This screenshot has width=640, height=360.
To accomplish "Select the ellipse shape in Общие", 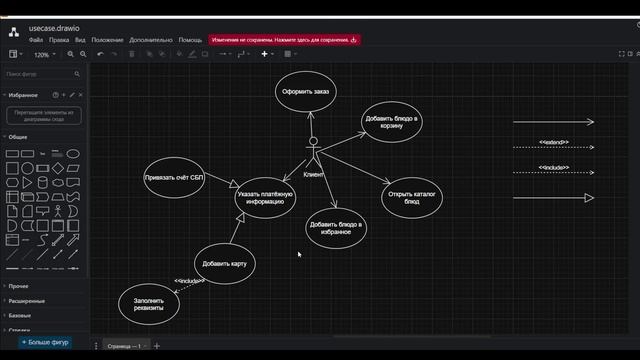I will tap(73, 154).
